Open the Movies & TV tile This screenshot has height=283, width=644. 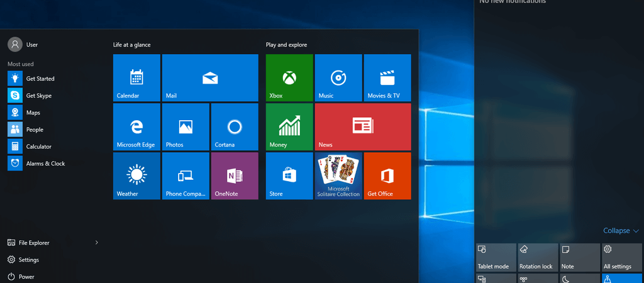coord(387,77)
